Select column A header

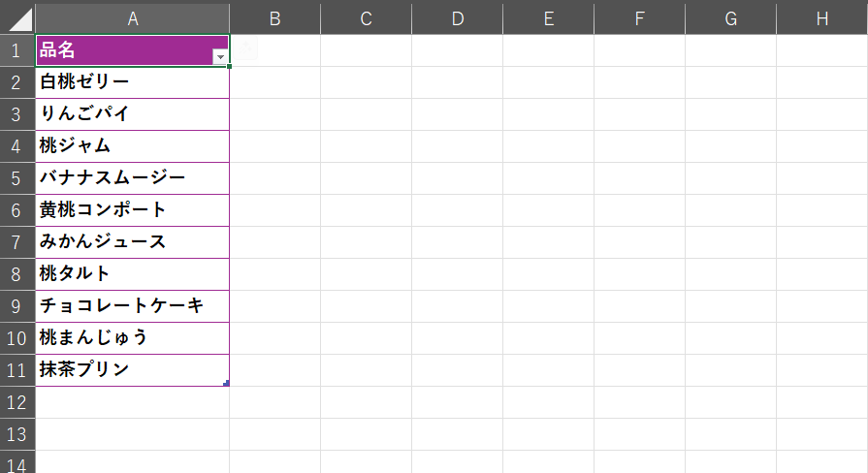click(x=132, y=18)
